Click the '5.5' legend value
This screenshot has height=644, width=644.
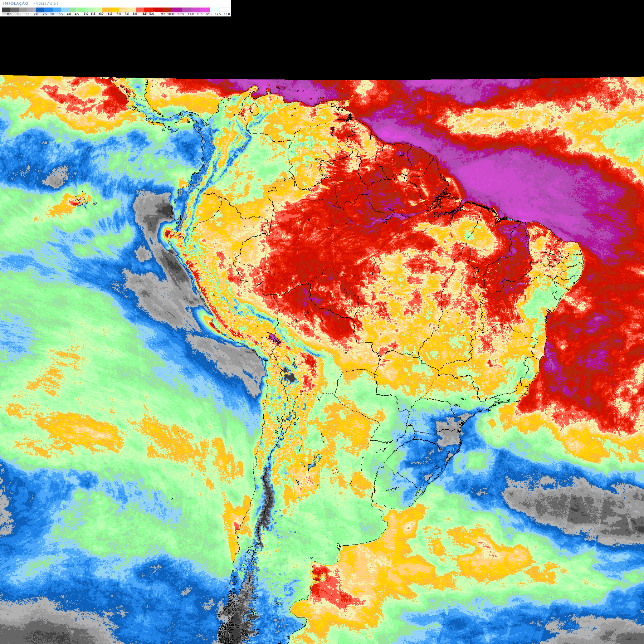[x=93, y=14]
